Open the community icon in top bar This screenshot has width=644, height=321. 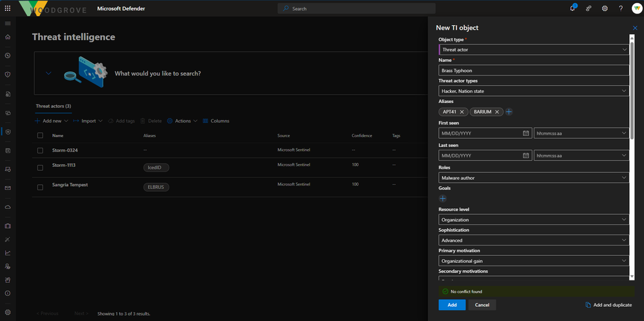click(x=589, y=8)
